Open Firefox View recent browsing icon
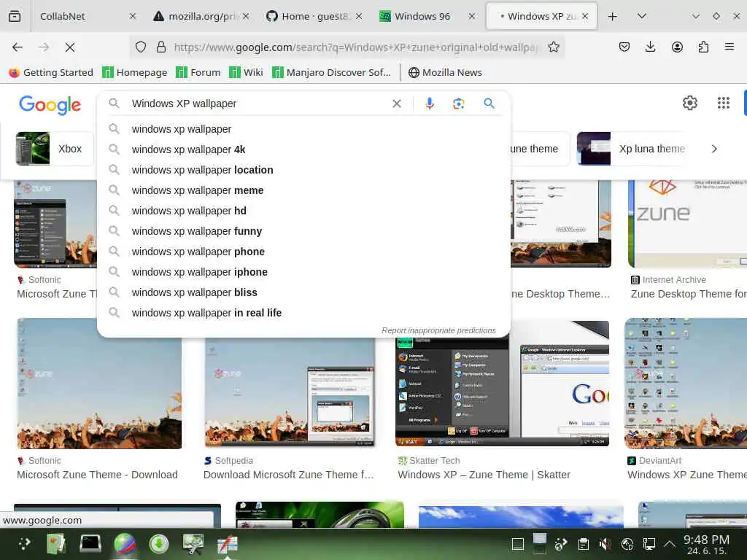The image size is (747, 560). [x=15, y=16]
